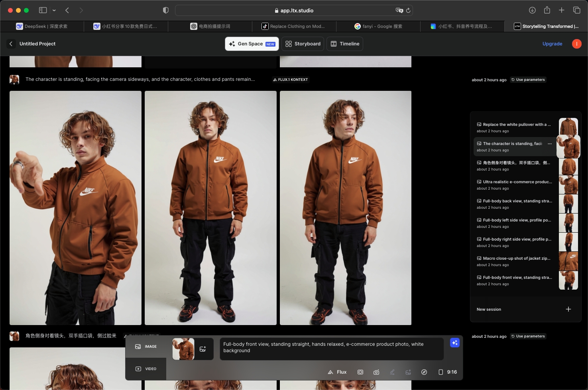Click the translate icon in address bar

399,10
